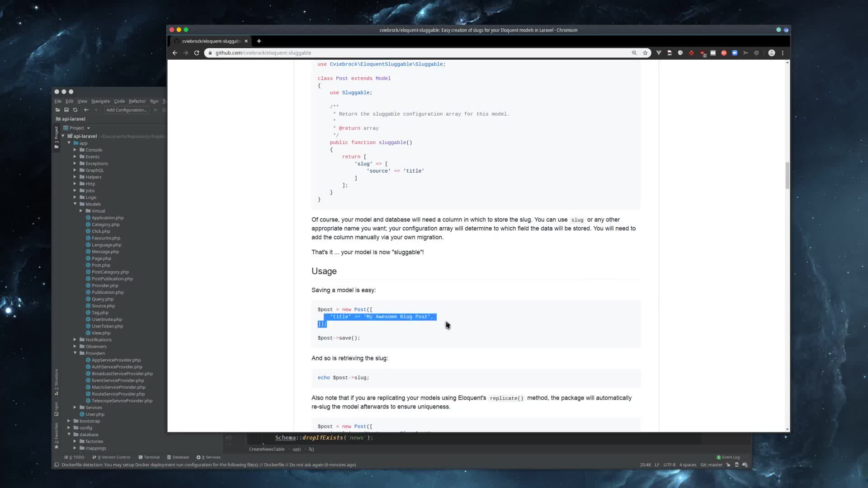Click the GitHub address bar URL

pos(263,53)
